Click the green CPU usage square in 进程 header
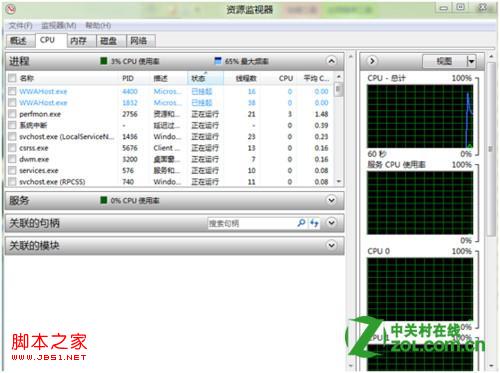Viewport: 500px width, 373px height. 104,61
